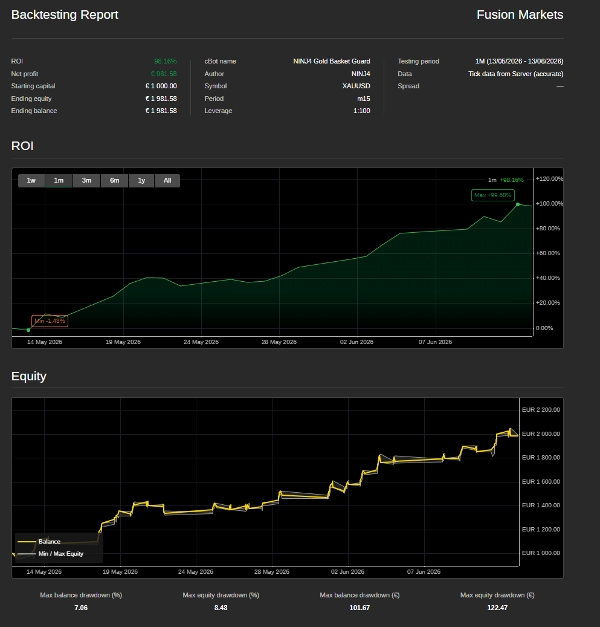The height and width of the screenshot is (627, 600).
Task: Click the Ending equity amount
Action: tap(161, 98)
